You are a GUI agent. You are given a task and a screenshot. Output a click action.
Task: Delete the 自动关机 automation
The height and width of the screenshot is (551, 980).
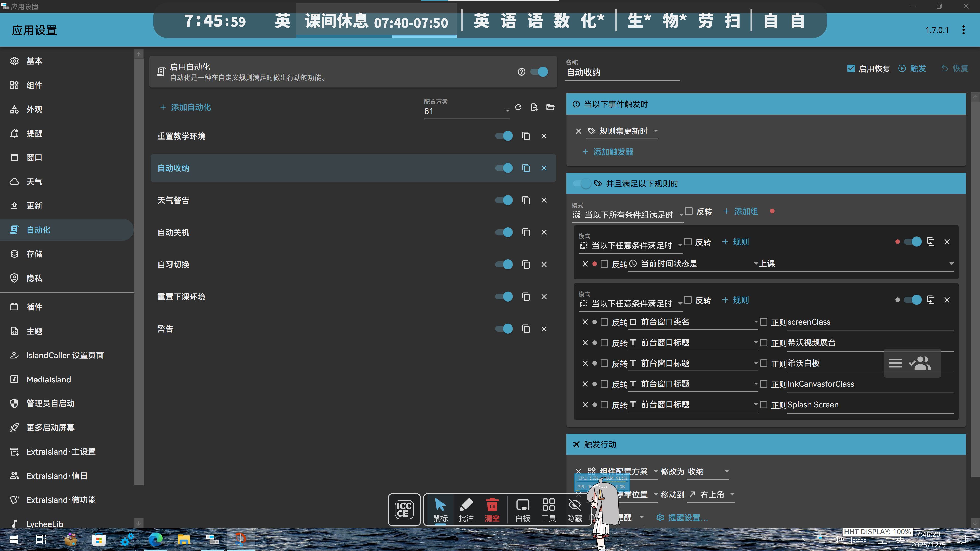[x=544, y=232]
